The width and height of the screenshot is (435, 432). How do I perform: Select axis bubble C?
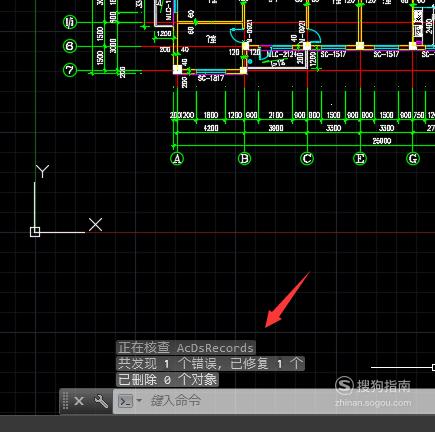(x=307, y=159)
